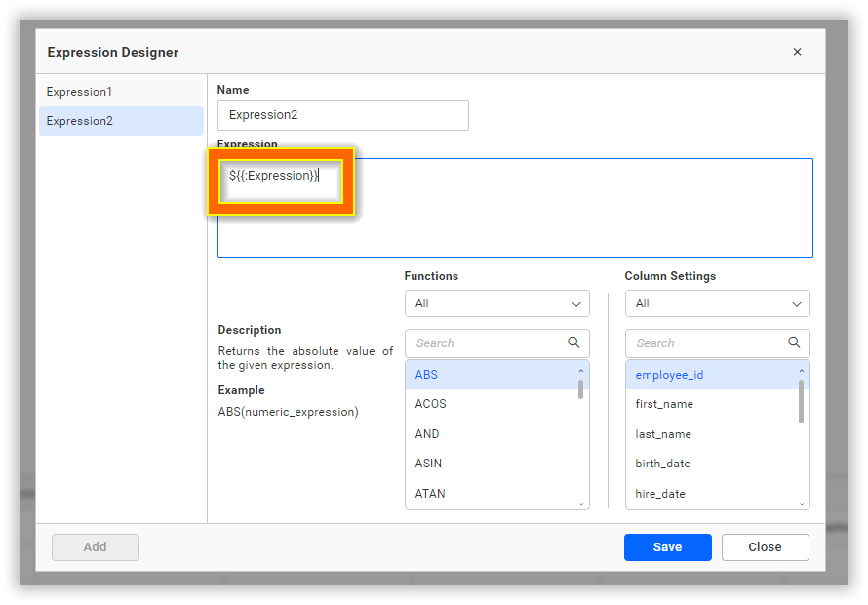Open the Functions category dropdown showing All

496,303
